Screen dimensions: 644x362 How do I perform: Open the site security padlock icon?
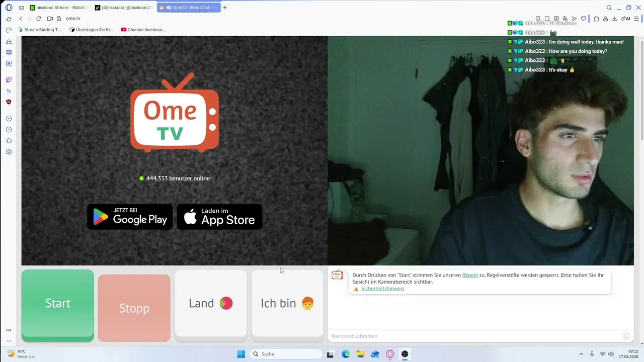point(58,19)
